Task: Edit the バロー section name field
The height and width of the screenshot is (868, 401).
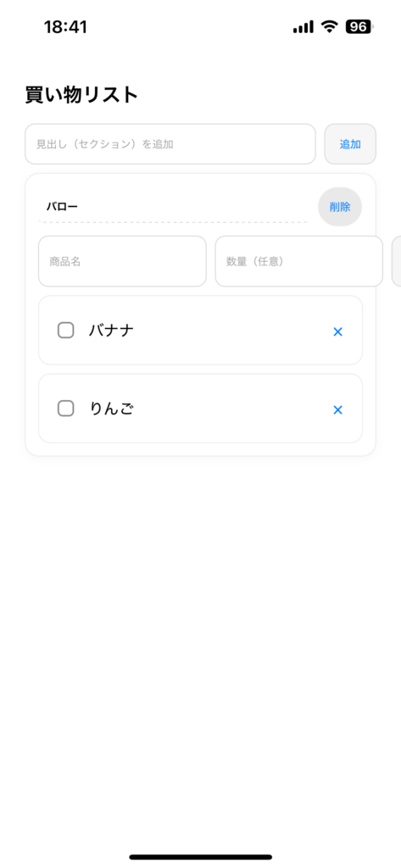Action: pyautogui.click(x=173, y=207)
